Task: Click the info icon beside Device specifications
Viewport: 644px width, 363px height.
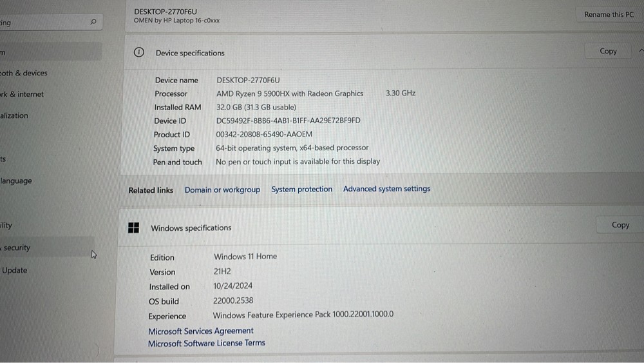Action: (139, 52)
